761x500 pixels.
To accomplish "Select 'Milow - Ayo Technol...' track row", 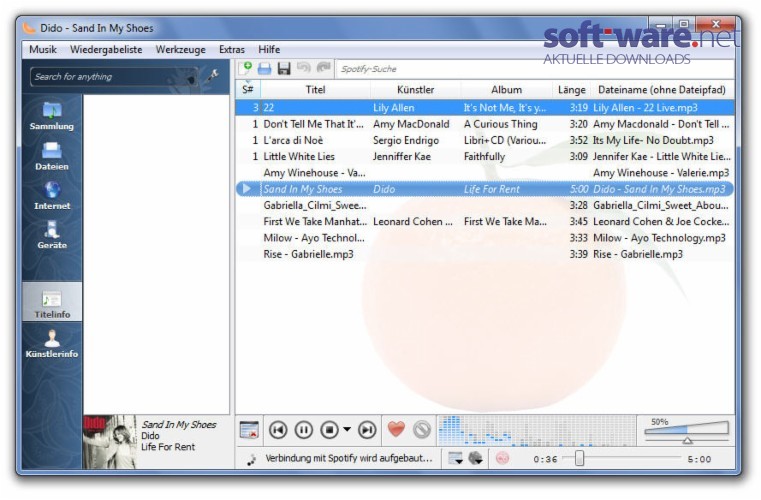I will point(484,238).
